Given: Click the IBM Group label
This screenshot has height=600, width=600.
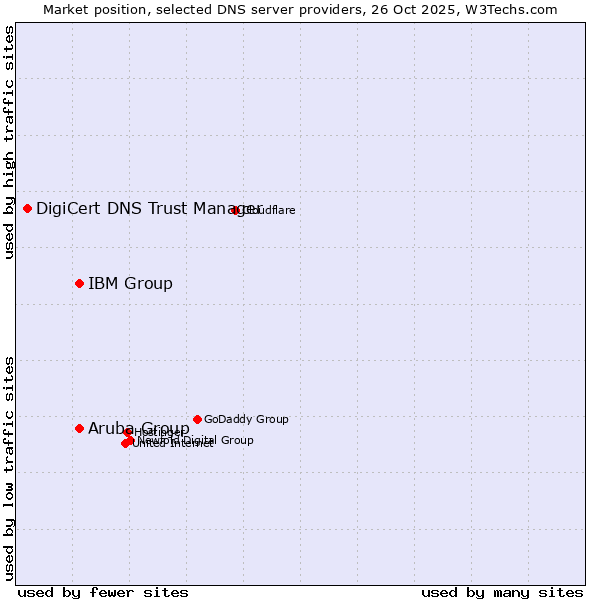Looking at the screenshot, I should click(130, 284).
